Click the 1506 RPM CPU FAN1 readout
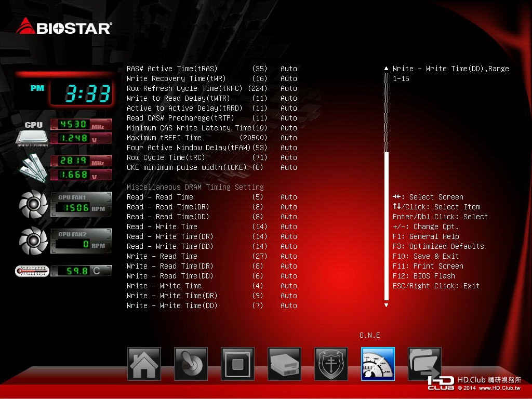Image resolution: width=532 pixels, height=399 pixels. point(82,208)
